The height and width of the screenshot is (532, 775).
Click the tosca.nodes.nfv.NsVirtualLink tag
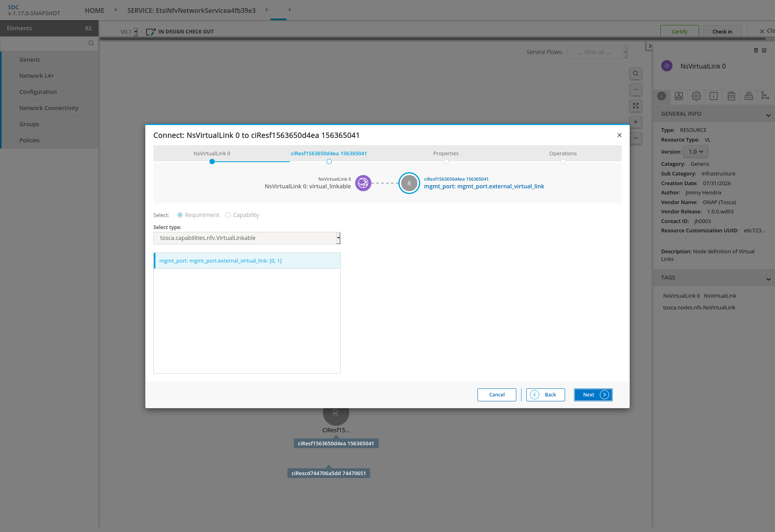pyautogui.click(x=699, y=308)
